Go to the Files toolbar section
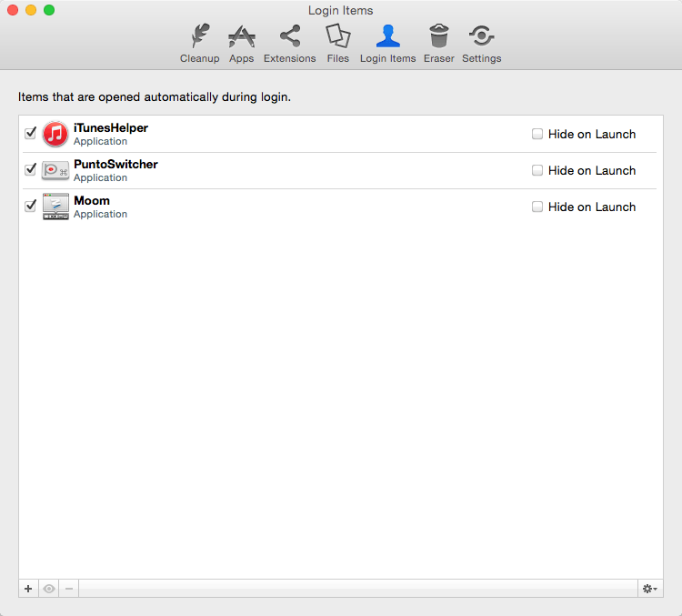 point(338,43)
